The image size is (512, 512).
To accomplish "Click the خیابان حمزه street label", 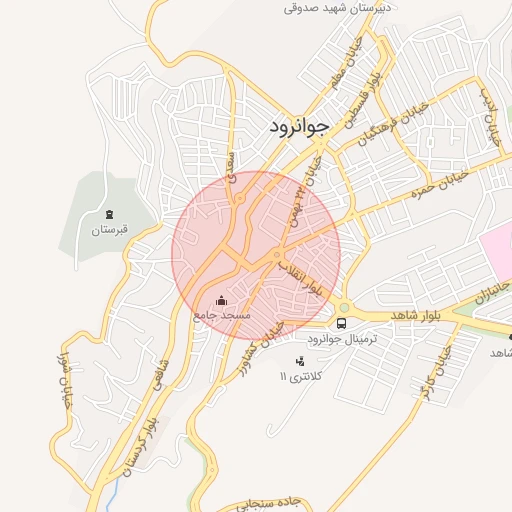I will tap(439, 185).
